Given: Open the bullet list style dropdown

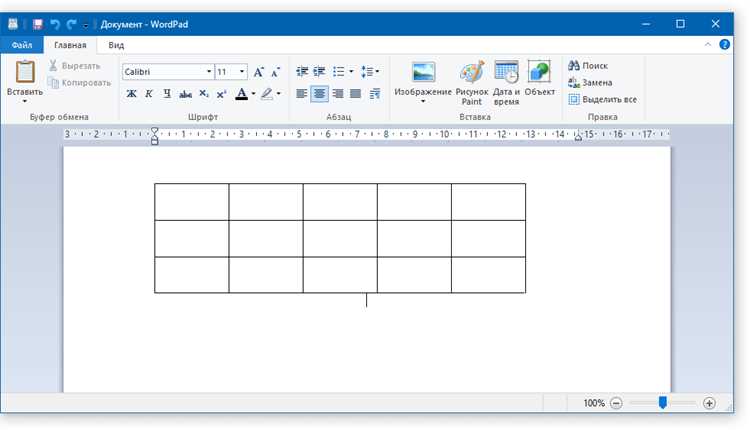Looking at the screenshot, I should pos(351,72).
